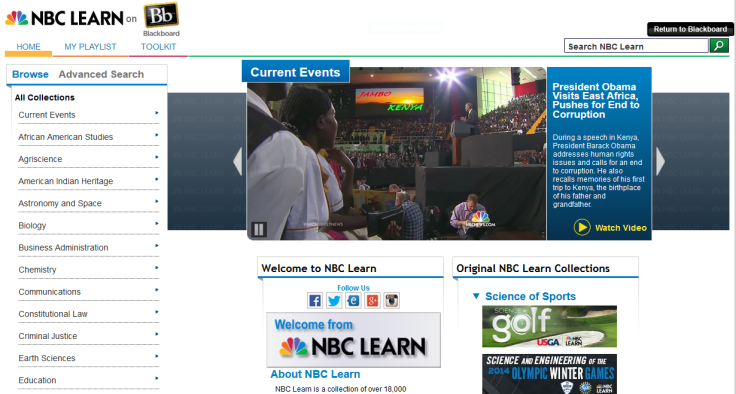Select Criminal Justice collection
Image resolution: width=736 pixels, height=394 pixels.
click(48, 336)
